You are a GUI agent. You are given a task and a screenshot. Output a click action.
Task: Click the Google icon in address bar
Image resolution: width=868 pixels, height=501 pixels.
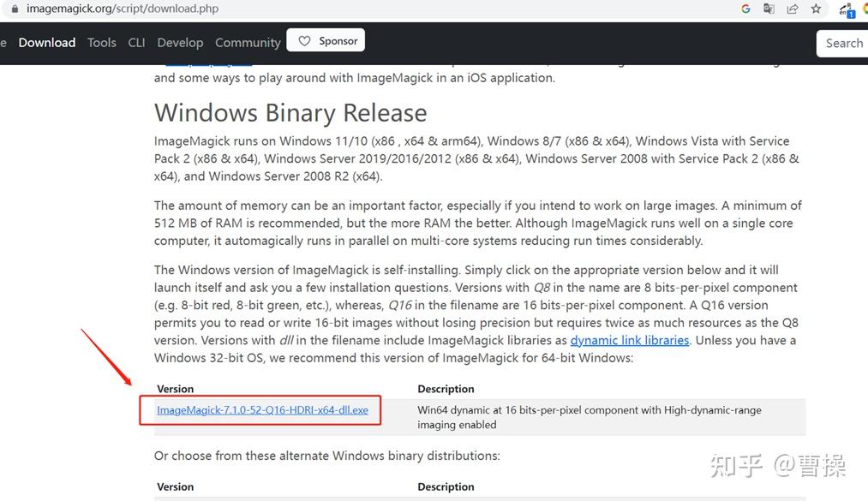point(745,9)
